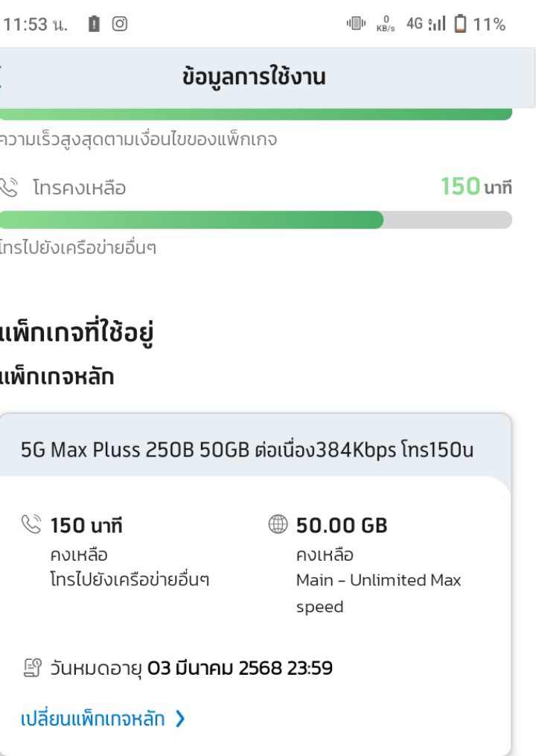The height and width of the screenshot is (756, 536).
Task: Tap the 4G signal strength indicator
Action: tap(426, 23)
